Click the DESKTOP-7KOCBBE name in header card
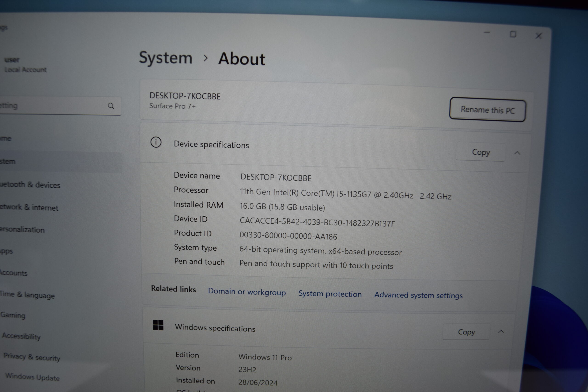Viewport: 588px width, 392px height. tap(185, 96)
